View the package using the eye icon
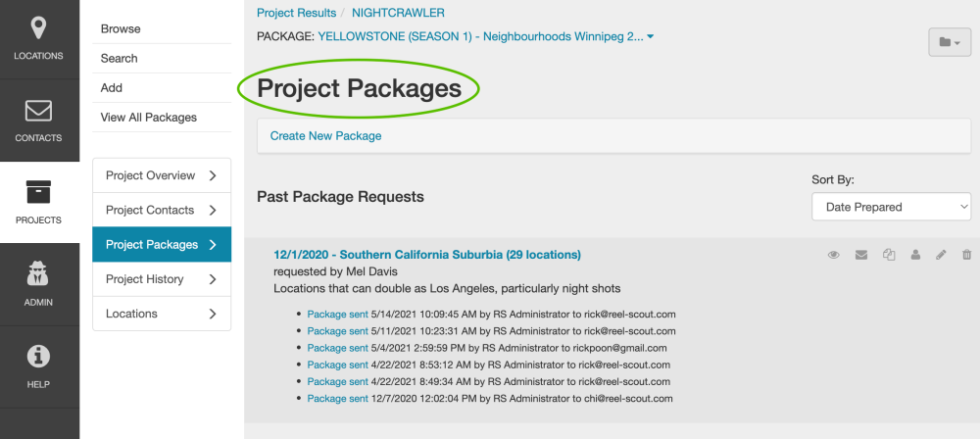 [x=834, y=255]
